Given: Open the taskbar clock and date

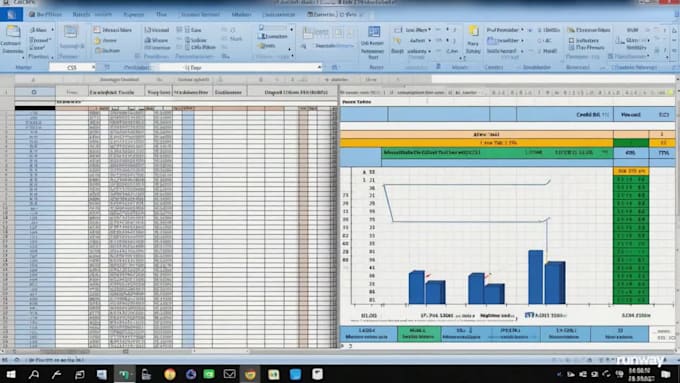Looking at the screenshot, I should [641, 374].
